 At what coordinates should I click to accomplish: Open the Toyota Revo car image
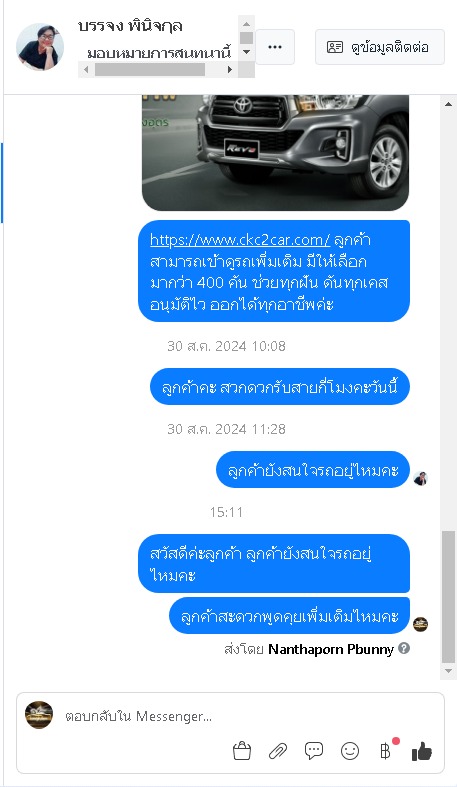pyautogui.click(x=275, y=152)
